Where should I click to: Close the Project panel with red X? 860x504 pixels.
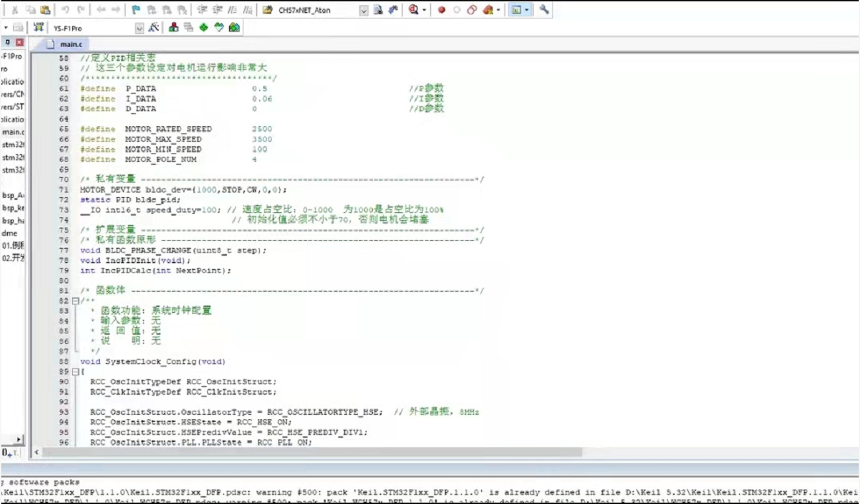pos(19,42)
